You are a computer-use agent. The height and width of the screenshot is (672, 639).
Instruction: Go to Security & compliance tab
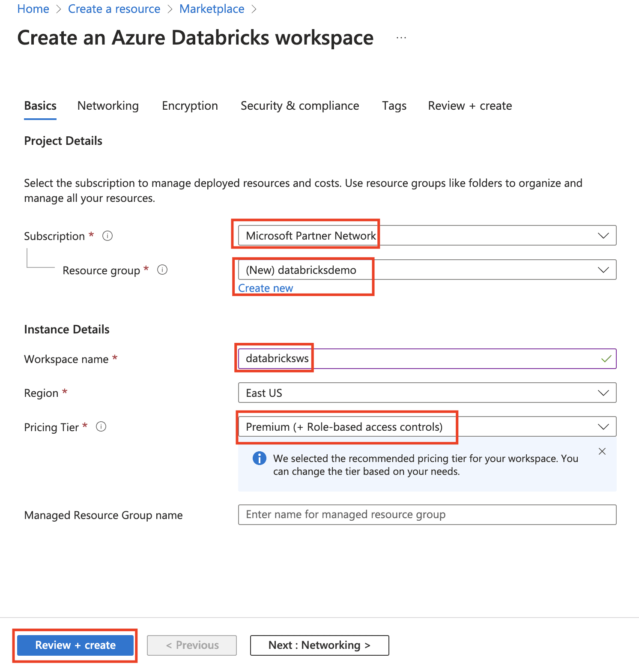point(300,106)
